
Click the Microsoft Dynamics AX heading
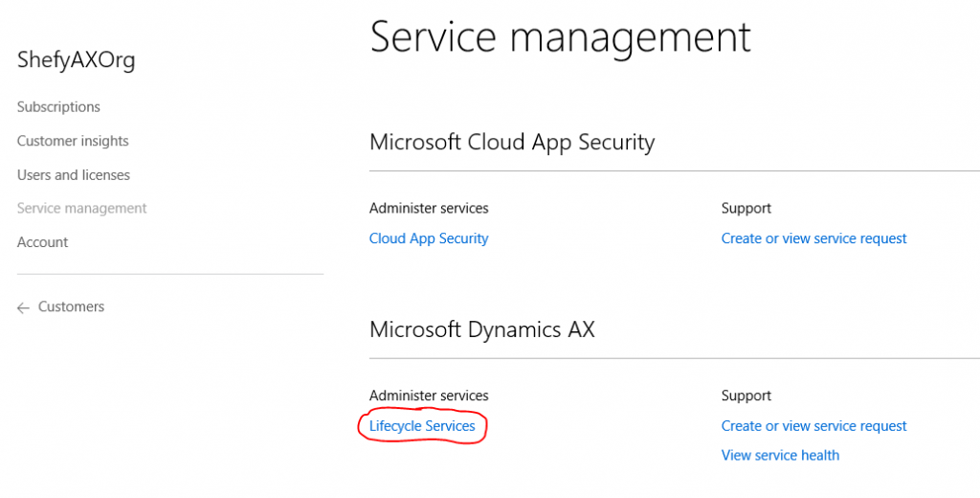point(482,330)
